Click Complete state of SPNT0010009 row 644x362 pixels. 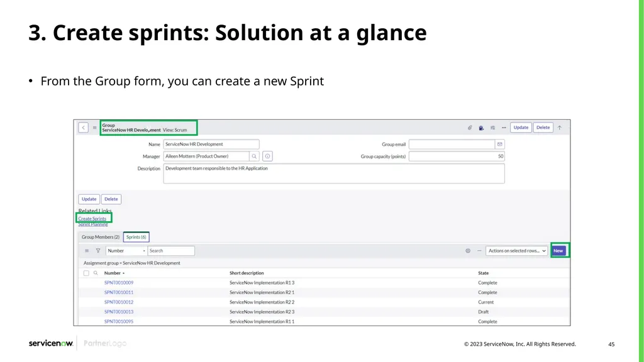487,283
